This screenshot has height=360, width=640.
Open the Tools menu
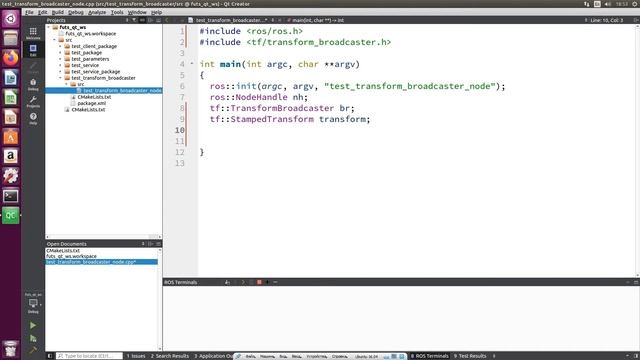point(117,12)
